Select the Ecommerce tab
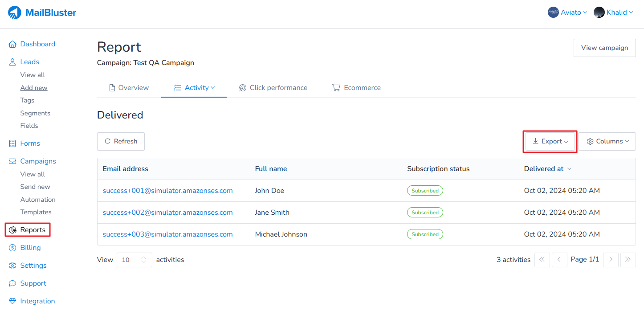The height and width of the screenshot is (315, 644). 357,88
